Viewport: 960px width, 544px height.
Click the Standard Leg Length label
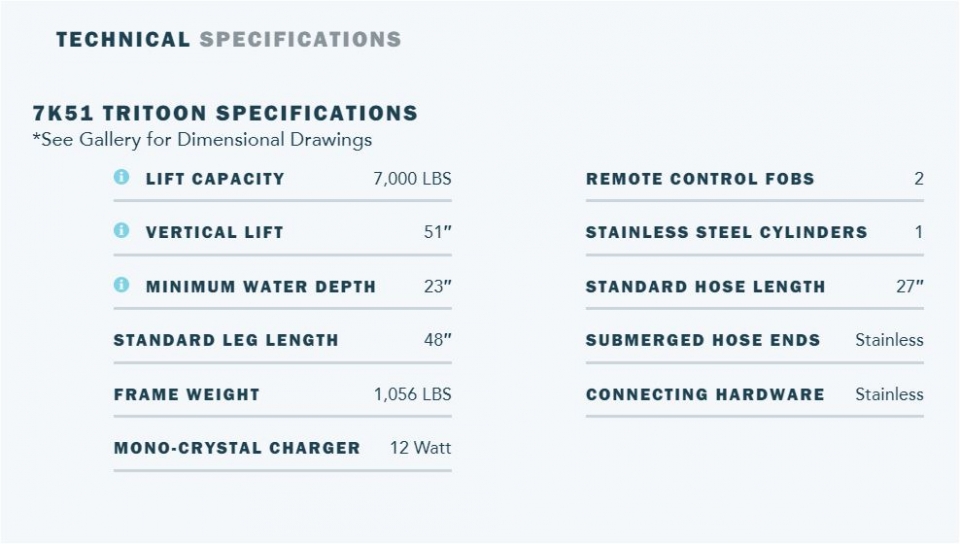(226, 340)
